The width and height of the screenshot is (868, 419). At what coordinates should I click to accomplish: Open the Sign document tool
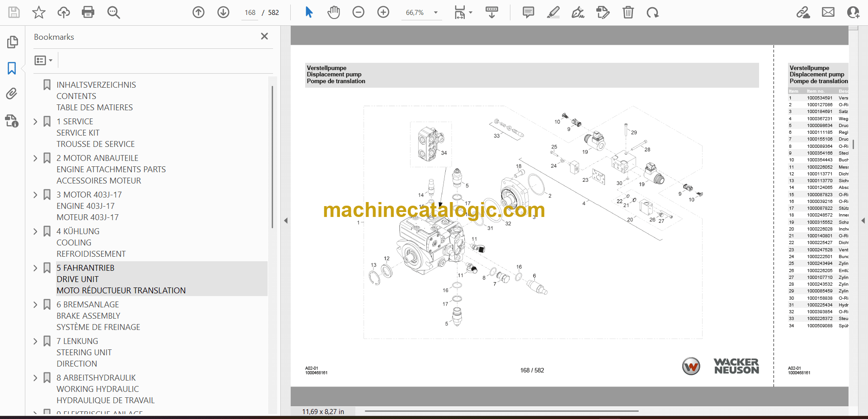coord(578,12)
